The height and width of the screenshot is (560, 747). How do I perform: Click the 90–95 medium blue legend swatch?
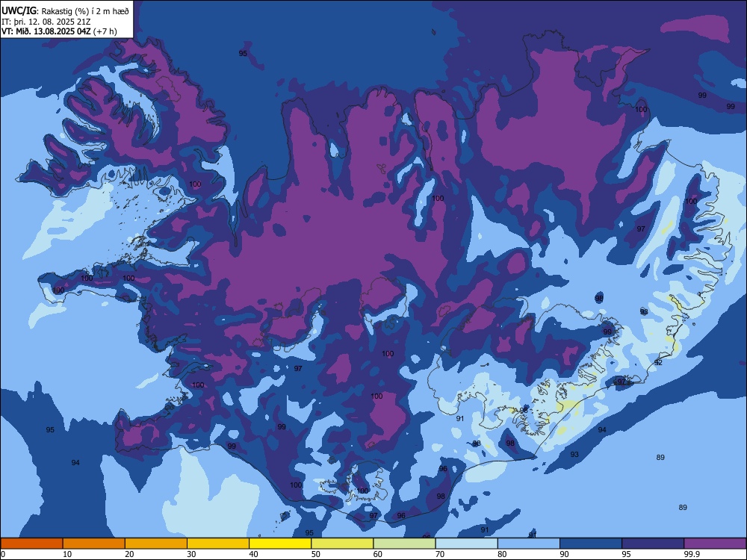coord(591,544)
